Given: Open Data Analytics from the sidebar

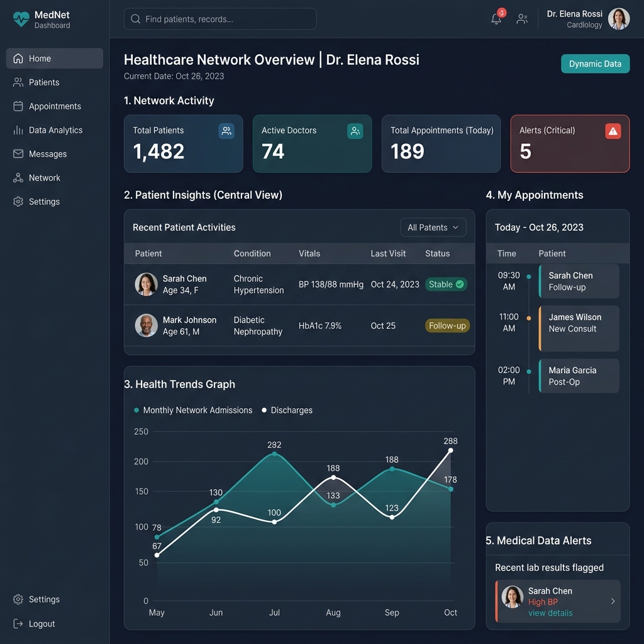Looking at the screenshot, I should 55,130.
